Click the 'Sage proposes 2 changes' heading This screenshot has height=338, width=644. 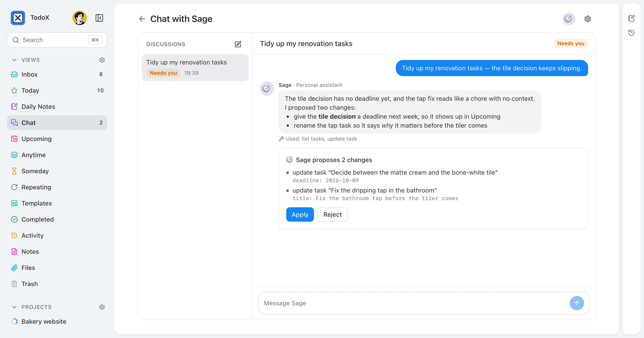(x=334, y=160)
